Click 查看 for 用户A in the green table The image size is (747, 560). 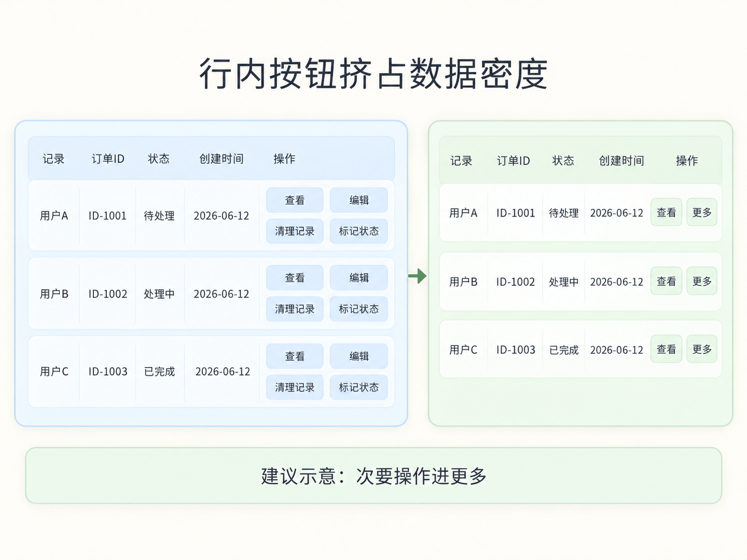(x=667, y=212)
